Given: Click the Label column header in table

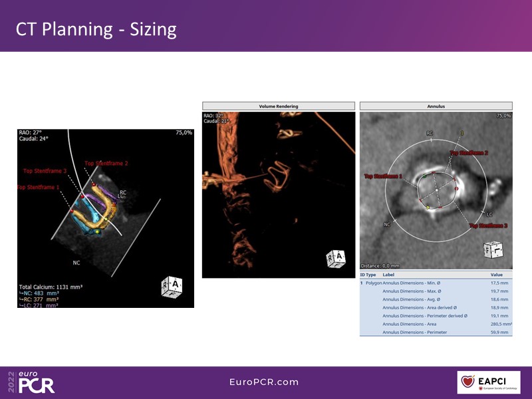Looking at the screenshot, I should tap(389, 274).
